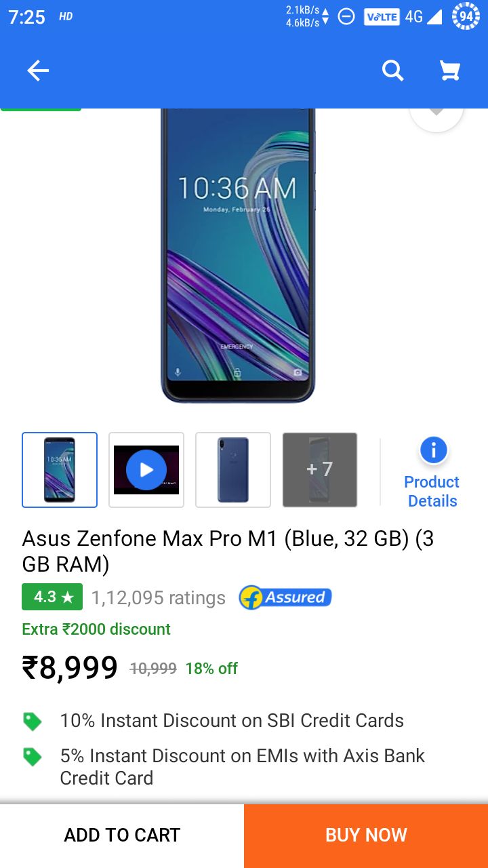Open the main phone product image
Screen dimensions: 488x868
[x=238, y=256]
